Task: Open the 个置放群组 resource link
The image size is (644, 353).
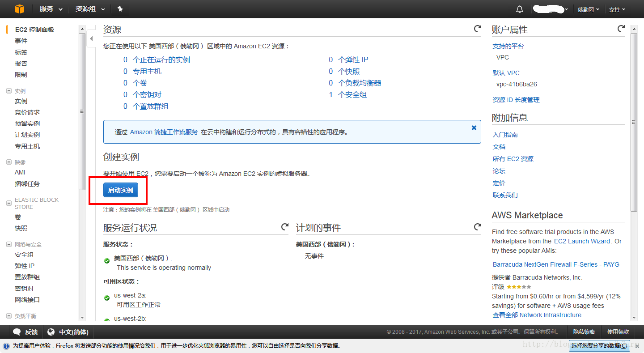Action: point(151,106)
